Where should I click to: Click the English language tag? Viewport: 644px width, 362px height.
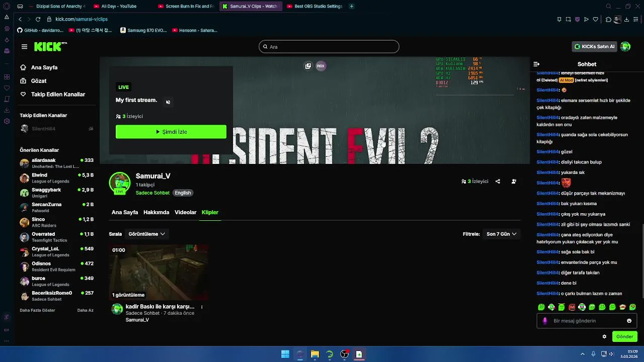tap(183, 193)
